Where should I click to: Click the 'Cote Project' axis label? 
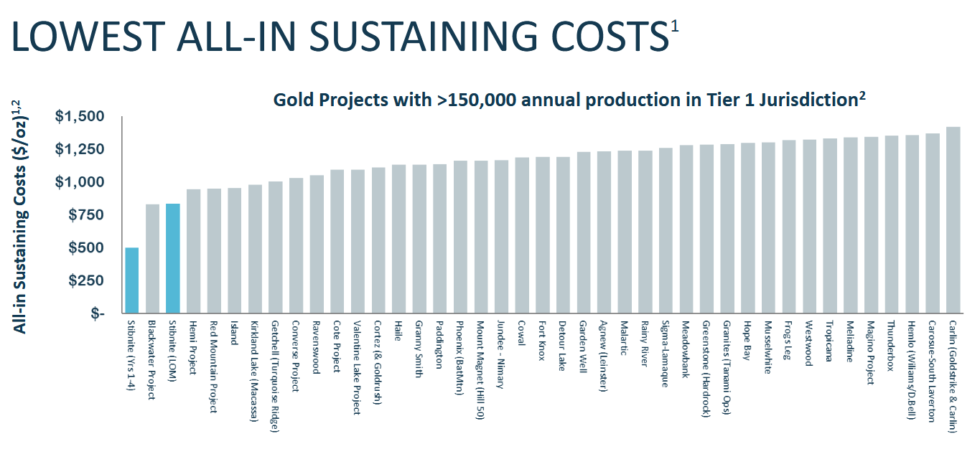(337, 346)
